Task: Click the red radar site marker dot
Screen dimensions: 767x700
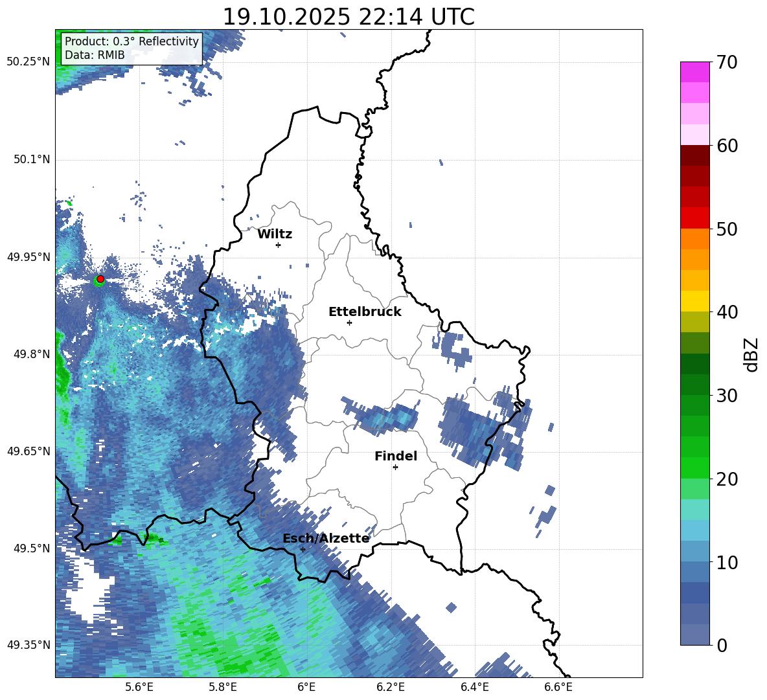Action: pyautogui.click(x=100, y=279)
